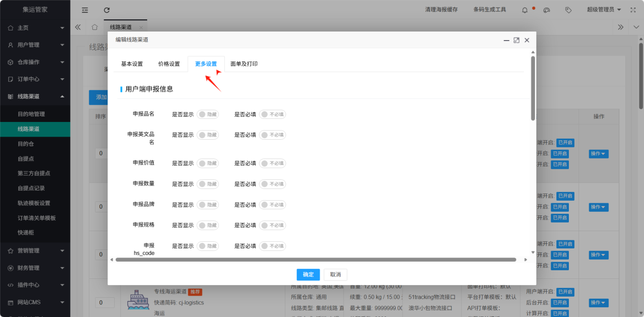This screenshot has width=644, height=317.
Task: Click the dialog horizontal scrollbar
Action: point(316,260)
